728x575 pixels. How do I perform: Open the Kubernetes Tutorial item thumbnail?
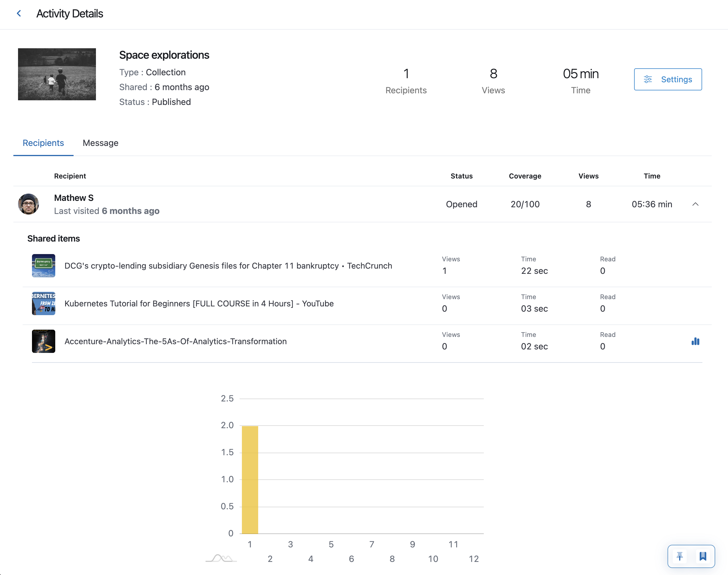43,303
